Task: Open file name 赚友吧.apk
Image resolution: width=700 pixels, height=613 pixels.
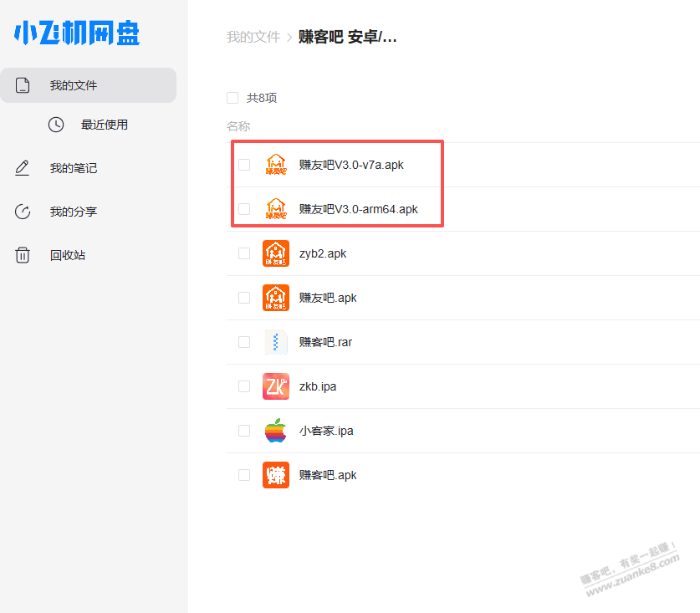Action: [328, 298]
